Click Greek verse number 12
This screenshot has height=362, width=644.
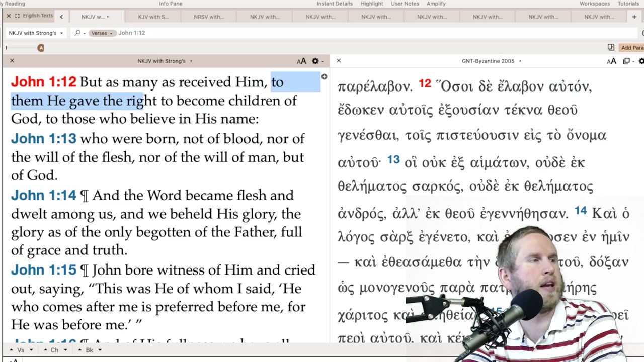(x=425, y=83)
